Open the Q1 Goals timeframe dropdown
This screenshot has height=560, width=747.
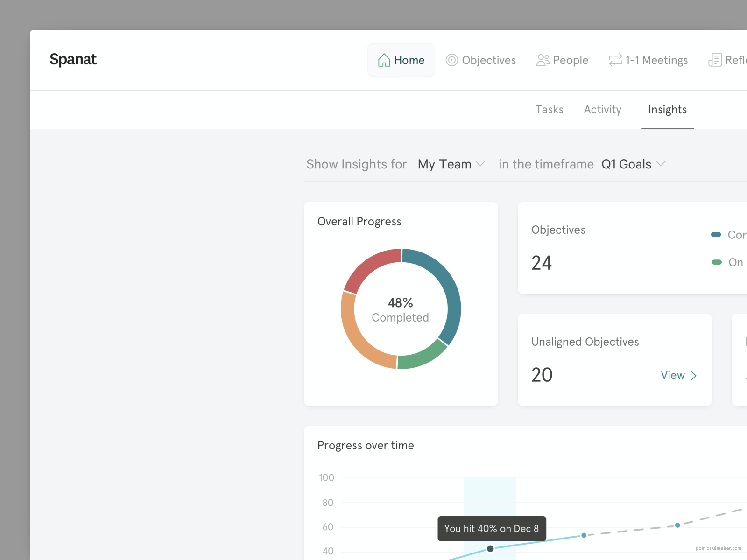pos(634,164)
